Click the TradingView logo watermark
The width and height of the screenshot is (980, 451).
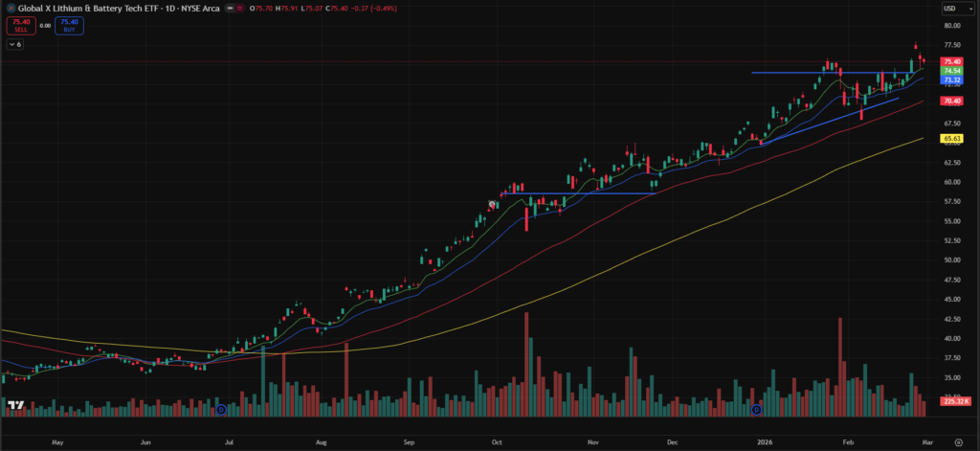pyautogui.click(x=15, y=406)
